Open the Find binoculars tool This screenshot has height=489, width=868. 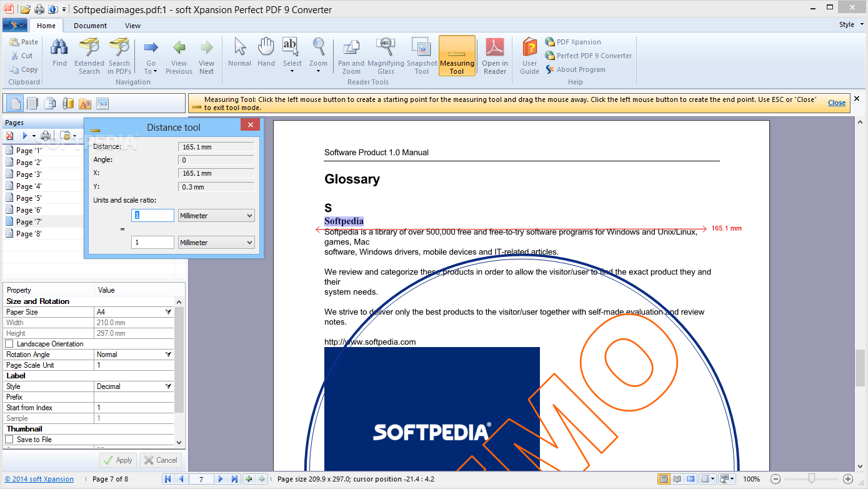[59, 53]
